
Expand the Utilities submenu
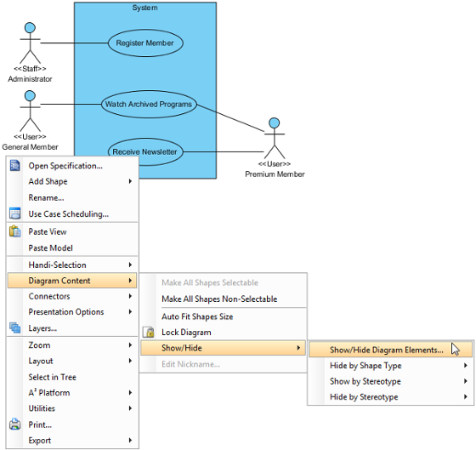tap(72, 408)
